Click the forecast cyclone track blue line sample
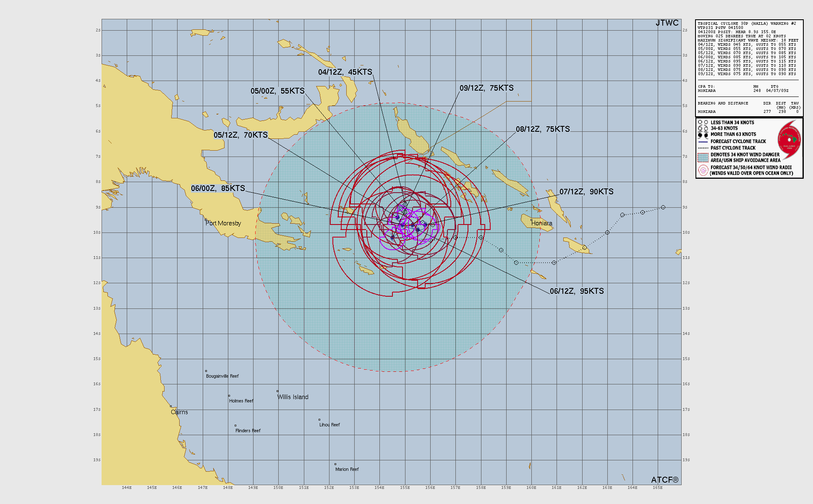This screenshot has height=504, width=813. (703, 142)
